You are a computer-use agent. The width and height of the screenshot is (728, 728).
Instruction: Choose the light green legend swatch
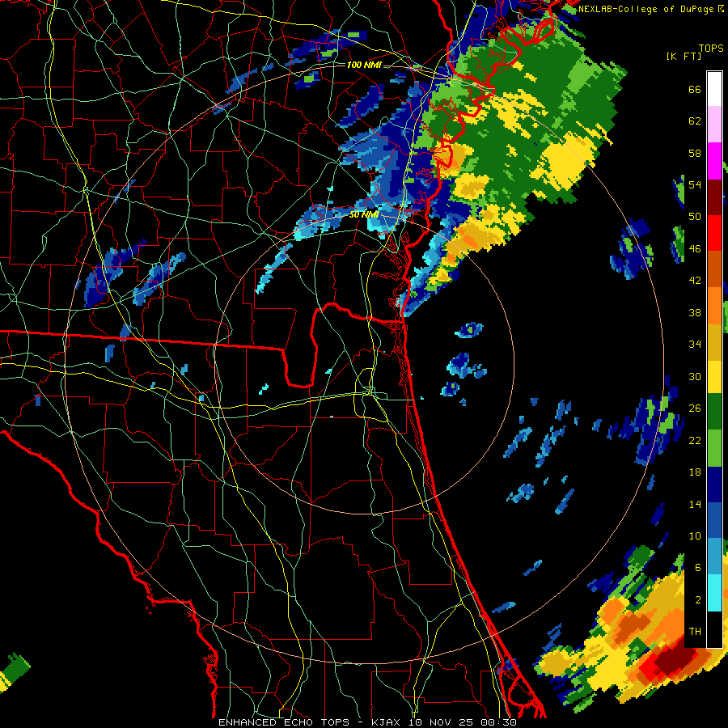point(714,448)
